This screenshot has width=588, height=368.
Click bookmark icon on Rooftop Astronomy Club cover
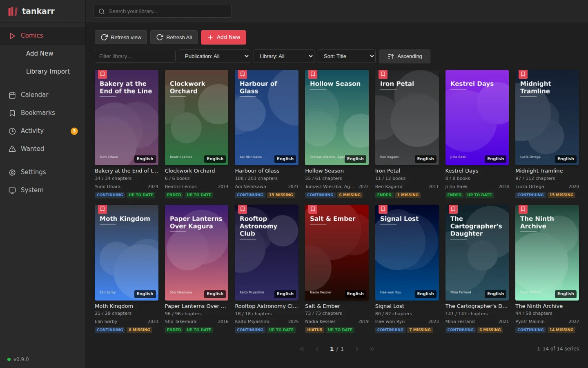click(243, 209)
